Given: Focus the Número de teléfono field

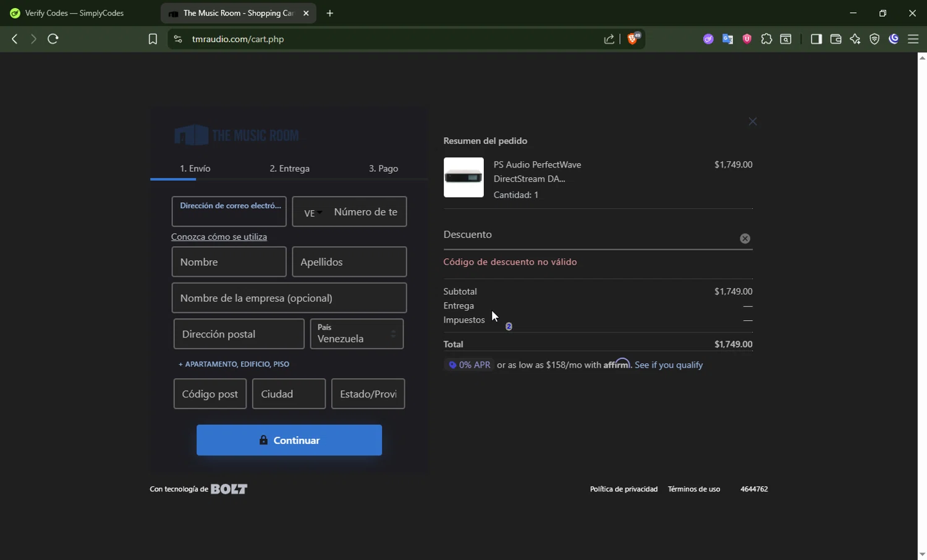Looking at the screenshot, I should [366, 211].
